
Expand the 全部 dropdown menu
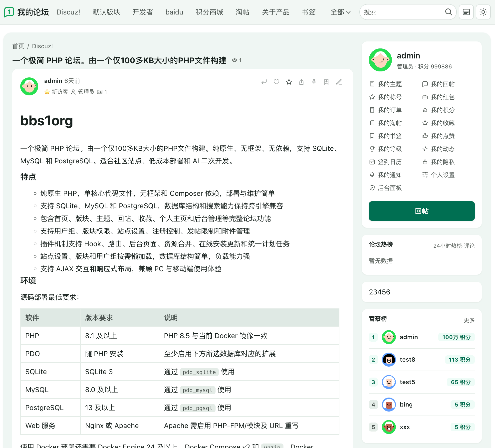pos(340,12)
